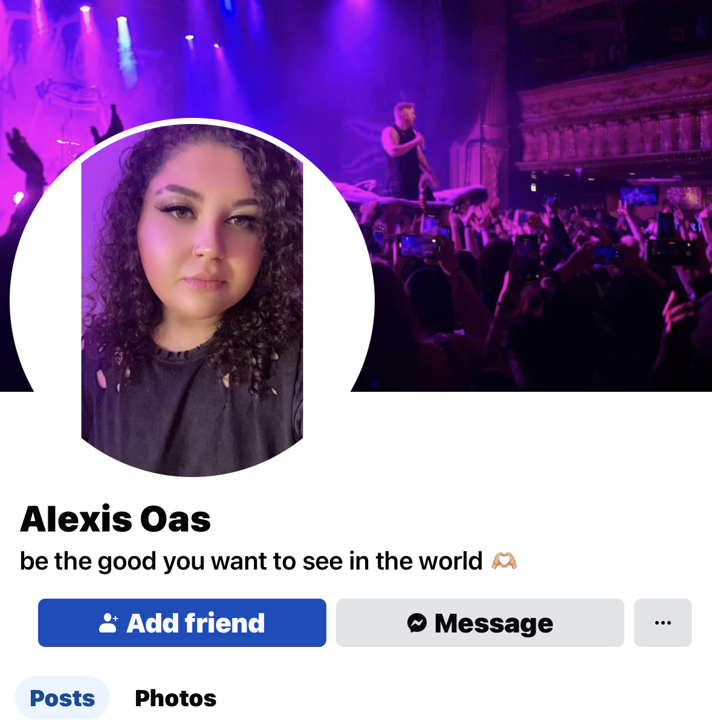The image size is (712, 728).
Task: Click the person-plus icon in Add friend
Action: pyautogui.click(x=108, y=623)
